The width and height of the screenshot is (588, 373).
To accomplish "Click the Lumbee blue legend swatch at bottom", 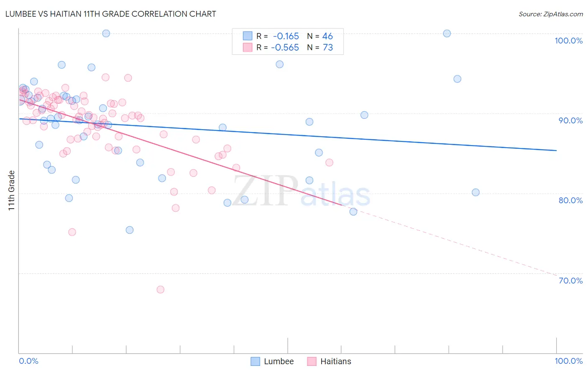I will pos(256,361).
